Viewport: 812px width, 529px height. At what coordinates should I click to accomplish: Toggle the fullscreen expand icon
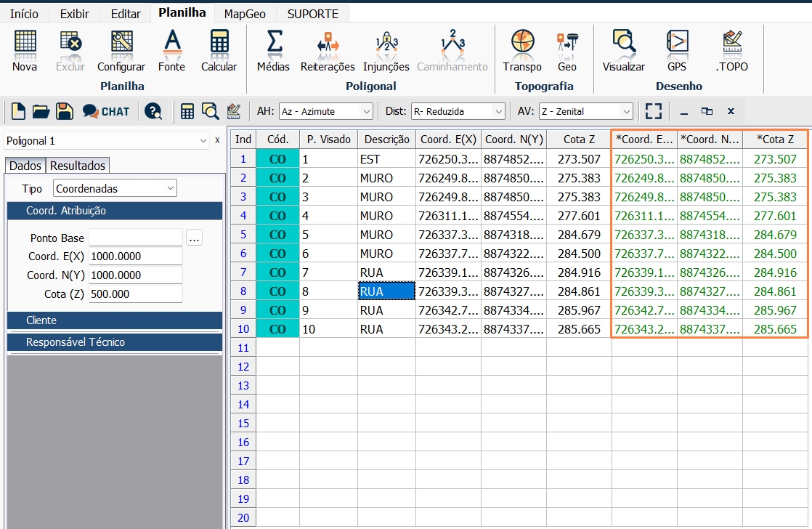654,111
